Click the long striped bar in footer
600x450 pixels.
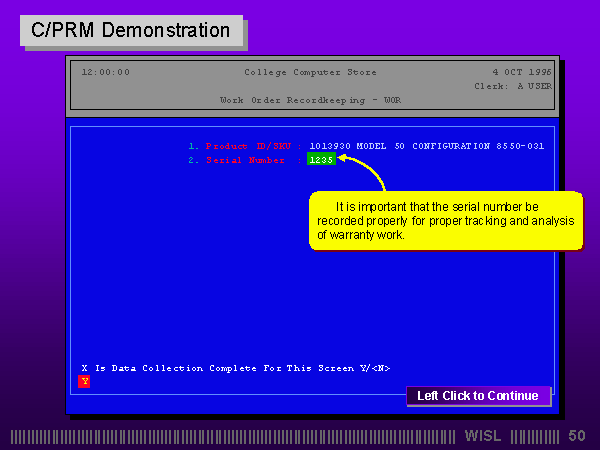click(x=235, y=436)
